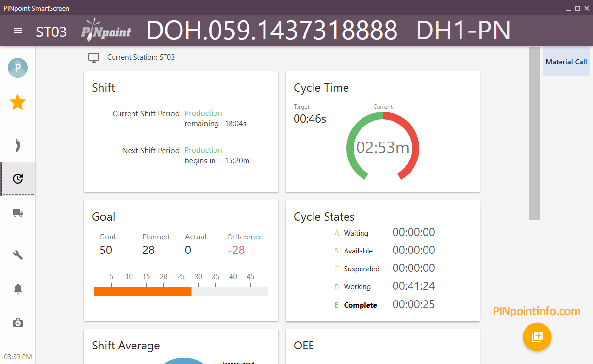Open the wrench maintenance icon
Viewport: 593px width, 364px height.
pyautogui.click(x=17, y=255)
